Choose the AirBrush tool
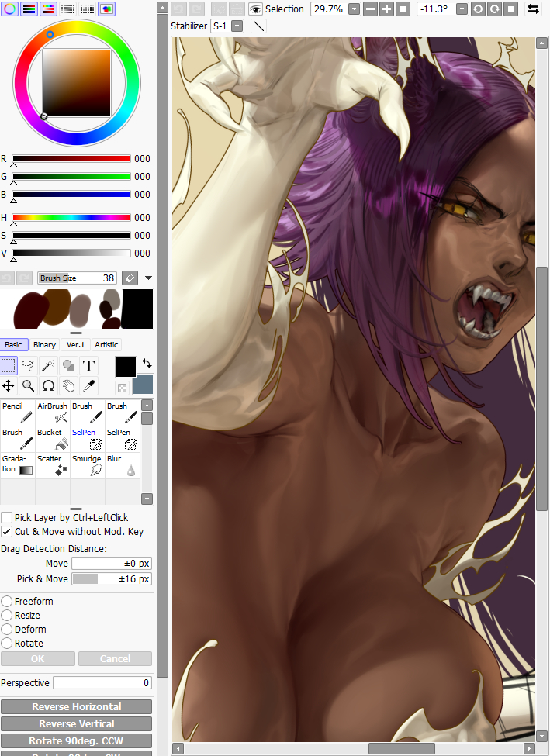Viewport: 550px width, 756px height. 53,413
